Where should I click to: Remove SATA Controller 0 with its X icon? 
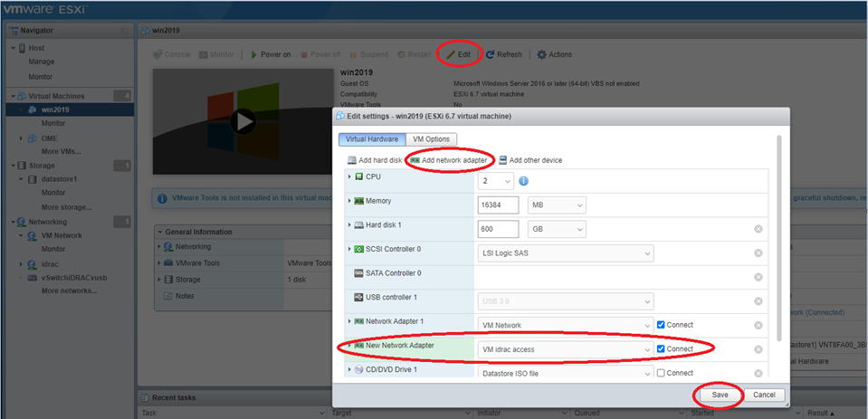(x=758, y=277)
